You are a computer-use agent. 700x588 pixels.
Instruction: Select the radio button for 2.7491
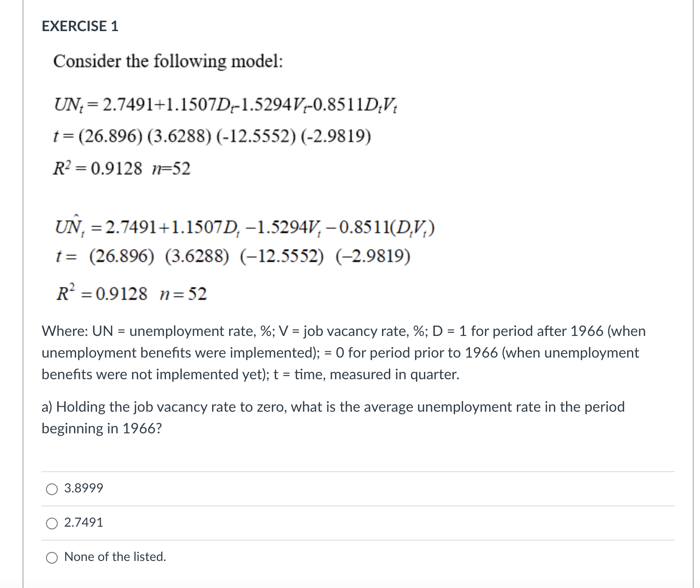tap(51, 523)
